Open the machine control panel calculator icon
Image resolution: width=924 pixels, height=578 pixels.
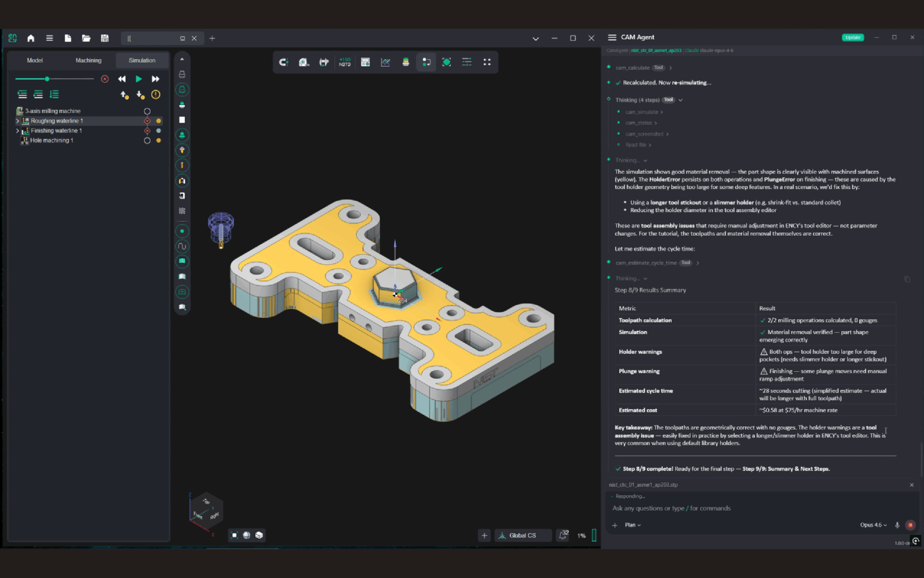coord(366,62)
